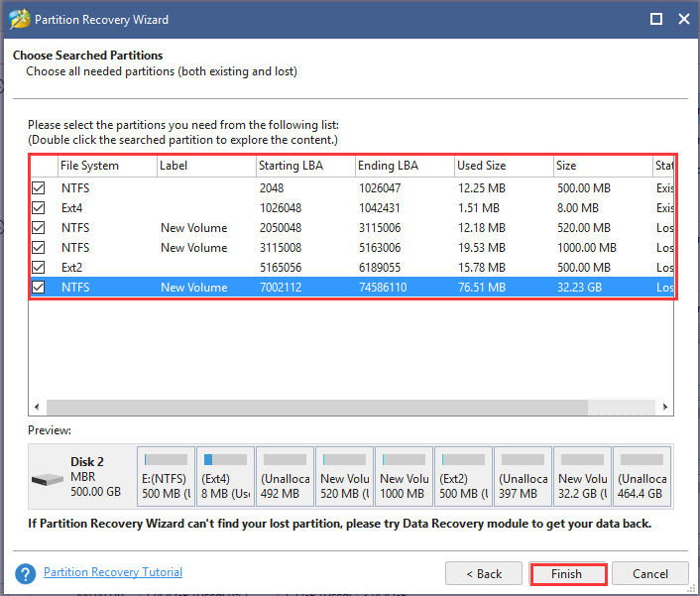Click the Used Size value 19.53 MB
The width and height of the screenshot is (700, 596).
pos(482,247)
